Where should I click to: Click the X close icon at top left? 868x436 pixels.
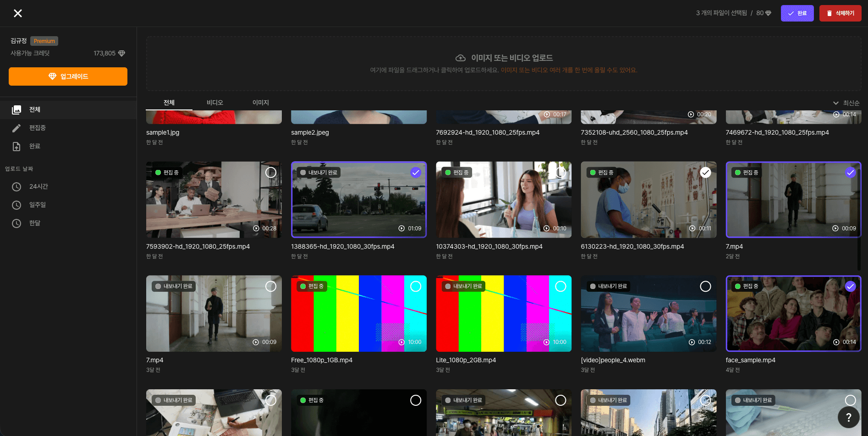pyautogui.click(x=18, y=13)
